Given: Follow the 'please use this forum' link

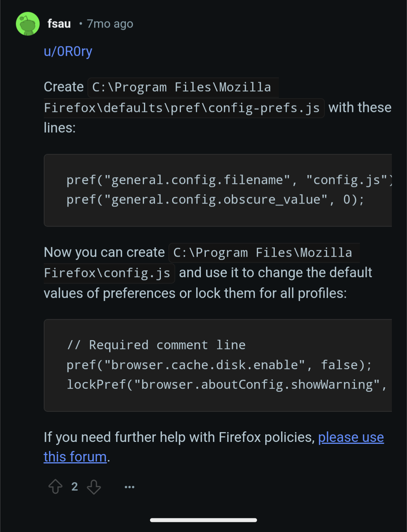Looking at the screenshot, I should (214, 447).
